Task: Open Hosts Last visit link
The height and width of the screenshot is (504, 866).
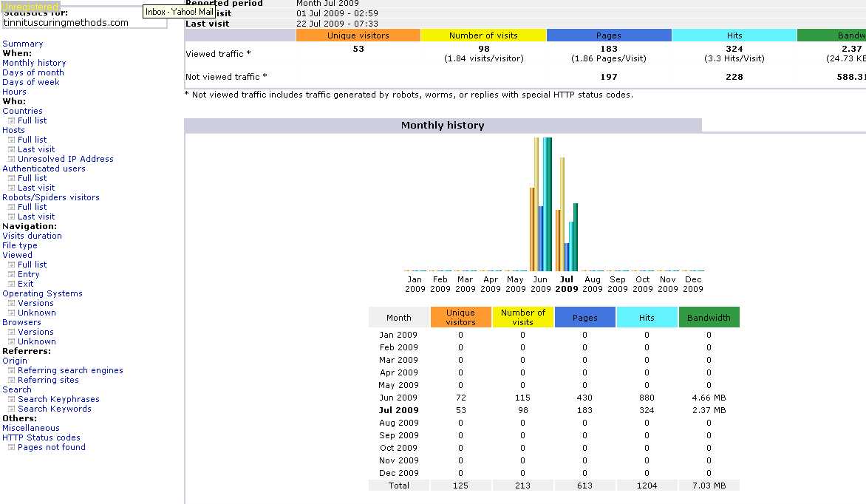Action: [x=36, y=149]
